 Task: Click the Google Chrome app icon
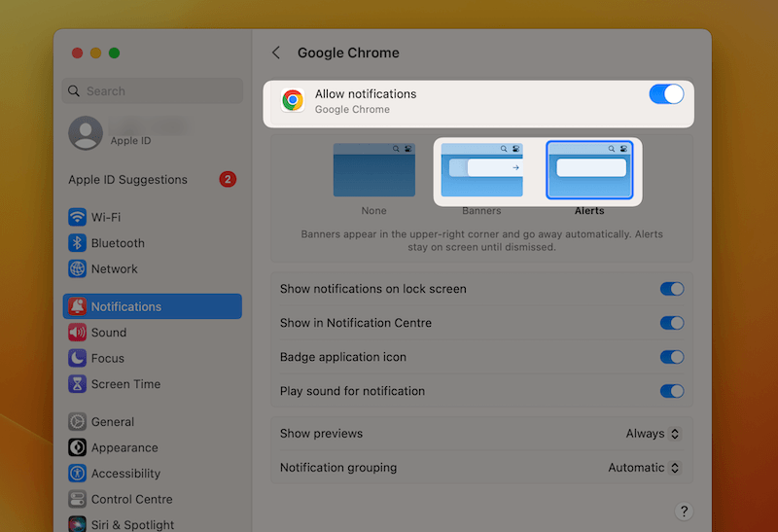(293, 101)
